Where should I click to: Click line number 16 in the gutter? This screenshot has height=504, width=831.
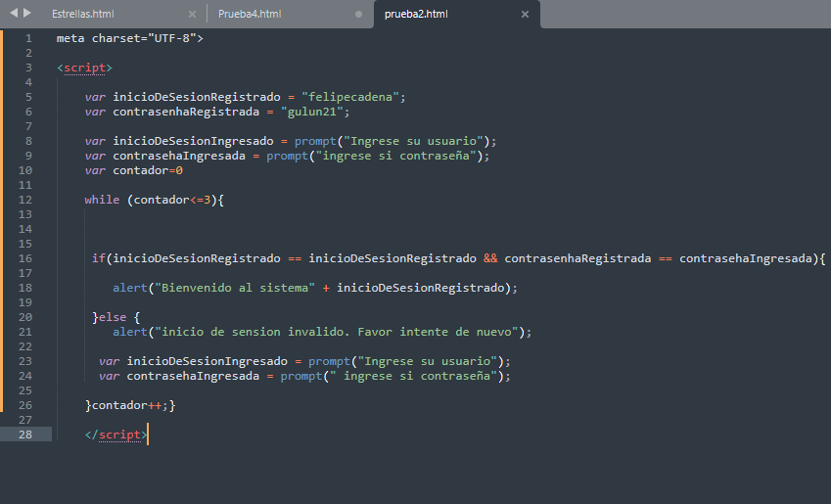[x=25, y=258]
